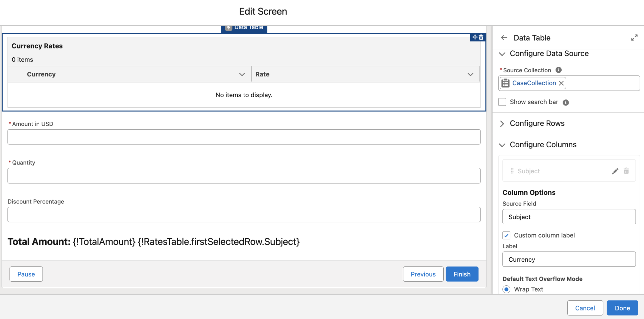
Task: Open the Currency column header dropdown
Action: [242, 74]
